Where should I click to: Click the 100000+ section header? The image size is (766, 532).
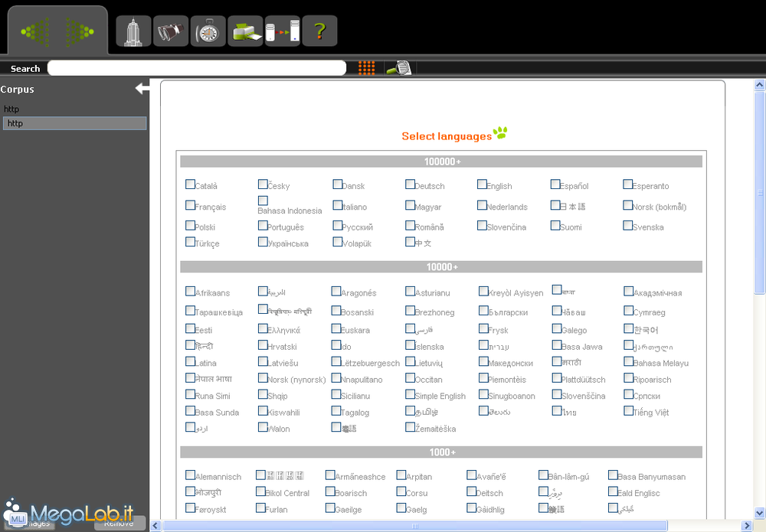point(441,162)
